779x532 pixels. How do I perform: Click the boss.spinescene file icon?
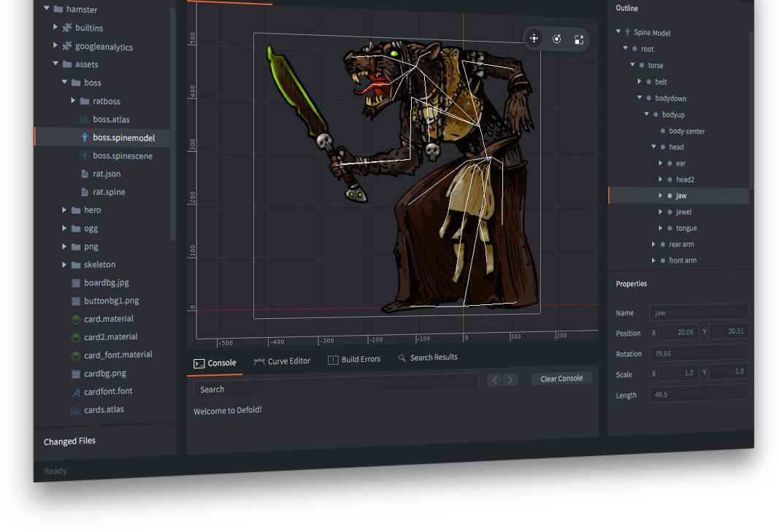85,155
